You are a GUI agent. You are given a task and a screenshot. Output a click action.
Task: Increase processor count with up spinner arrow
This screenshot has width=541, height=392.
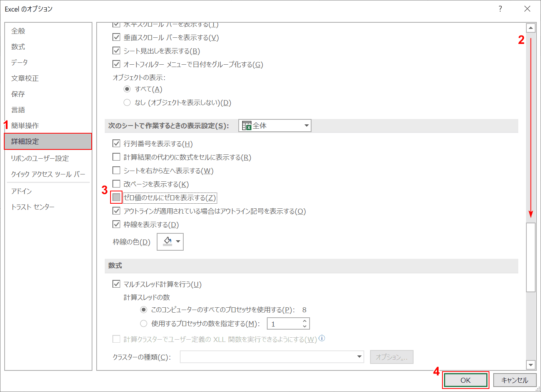[x=305, y=321]
